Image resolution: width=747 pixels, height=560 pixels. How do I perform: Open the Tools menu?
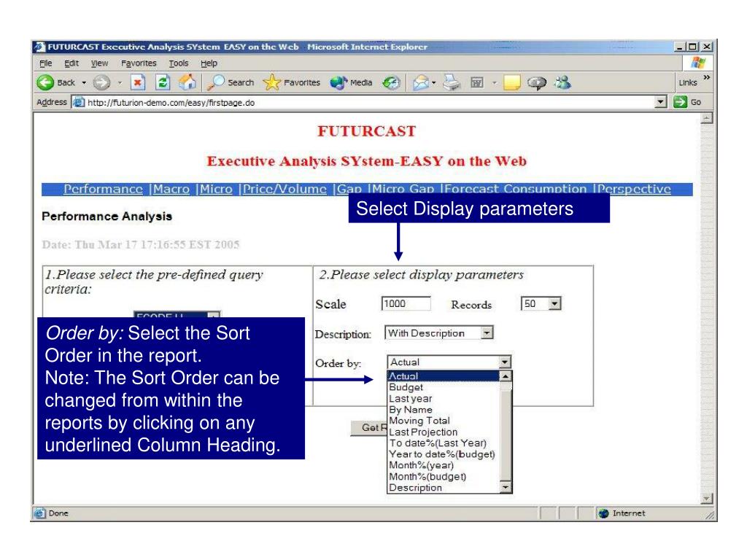(x=179, y=63)
